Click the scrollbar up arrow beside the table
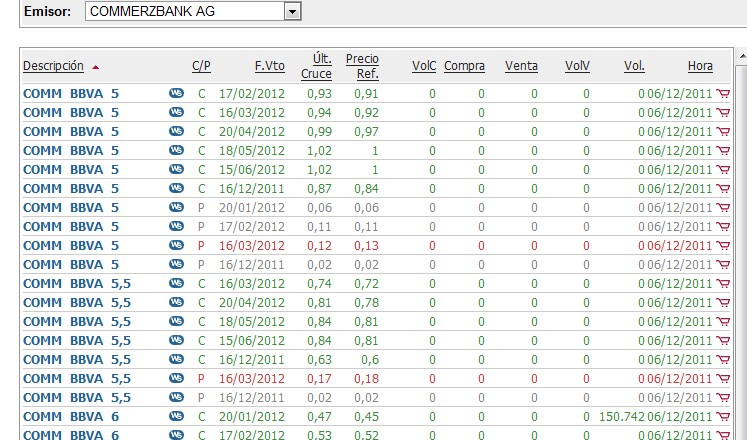The image size is (747, 440). coord(742,57)
